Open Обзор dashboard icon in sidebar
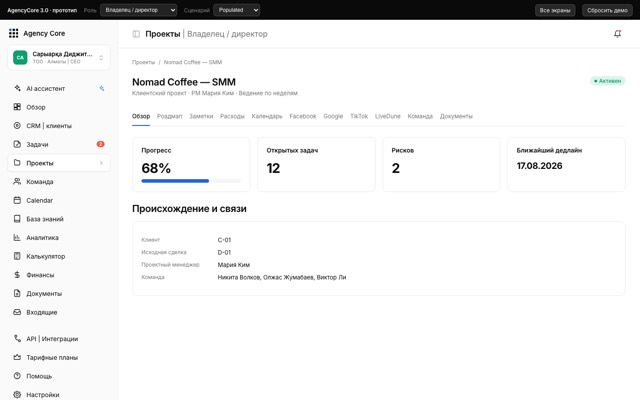The height and width of the screenshot is (400, 640). [17, 107]
